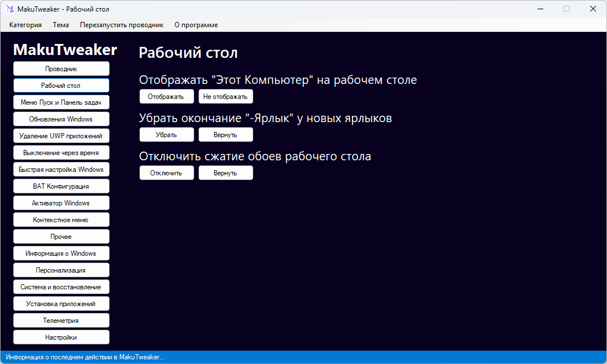Open Контекстное меню section
The width and height of the screenshot is (607, 364).
(61, 220)
